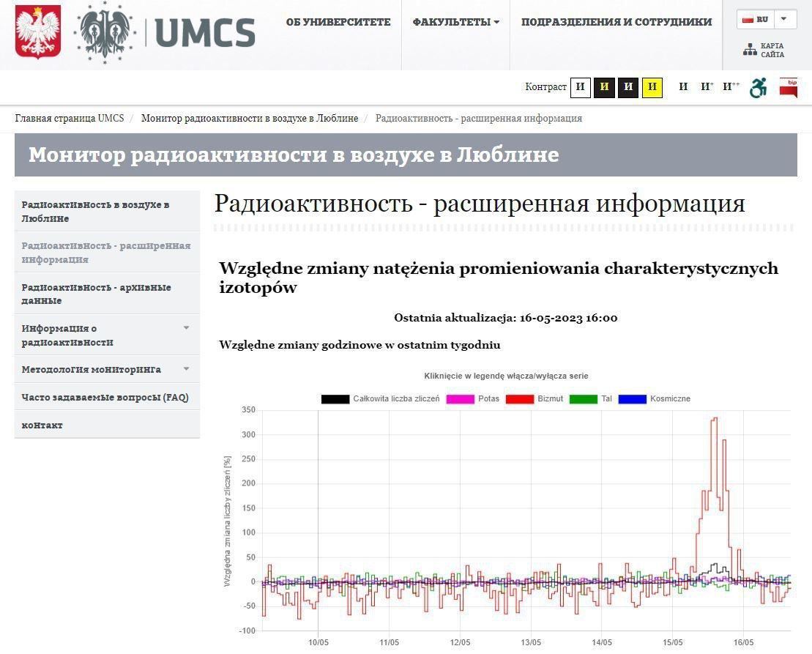
Task: Select ПОДРАЗДЕЛЕНИЯ И СОТРУДНИКИ in the menu
Action: coord(616,22)
